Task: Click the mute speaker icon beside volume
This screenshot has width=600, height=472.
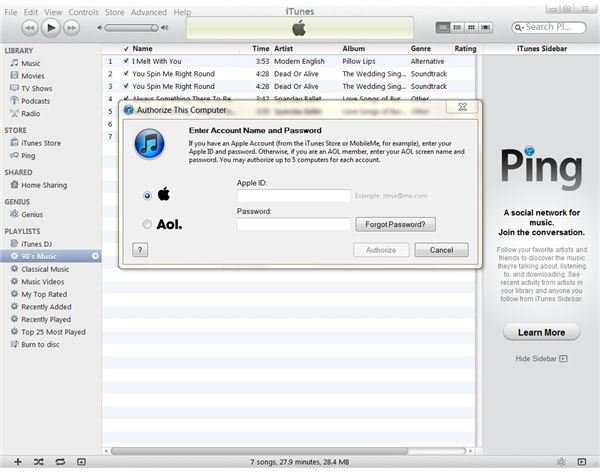Action: pos(99,28)
